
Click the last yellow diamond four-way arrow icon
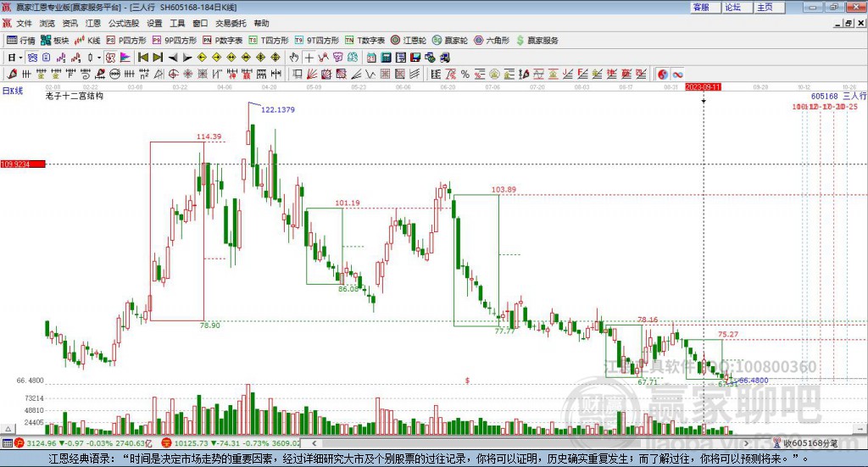click(275, 58)
